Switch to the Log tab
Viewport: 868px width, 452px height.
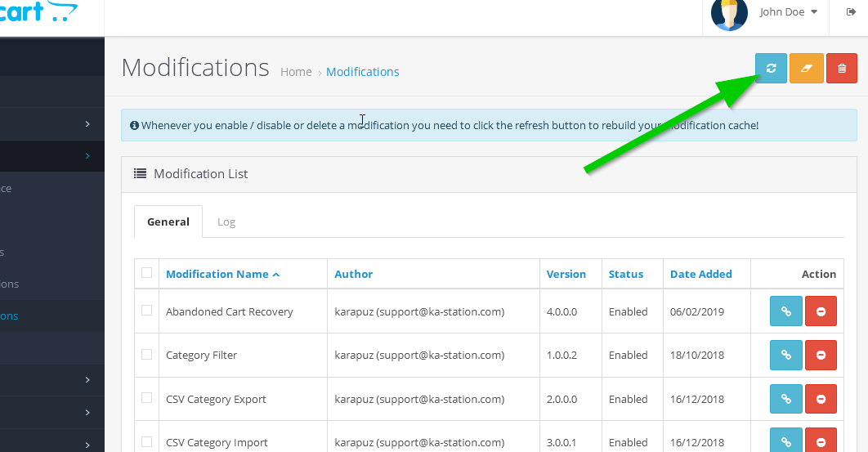pyautogui.click(x=226, y=222)
